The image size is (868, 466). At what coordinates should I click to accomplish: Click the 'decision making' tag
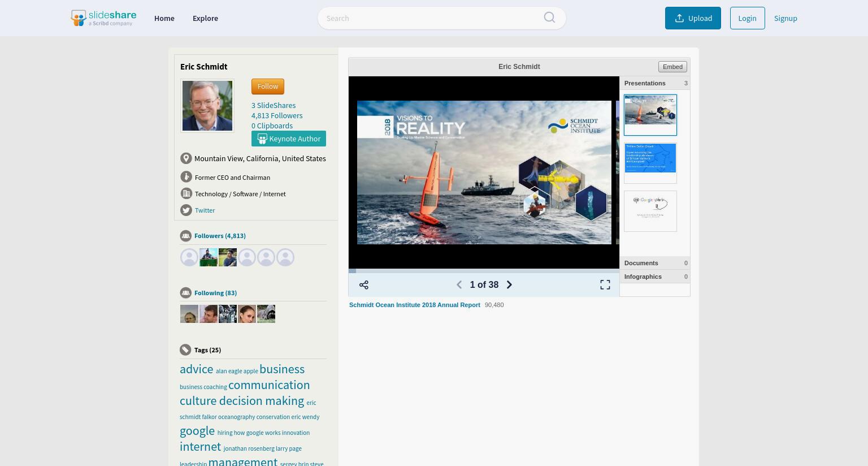pos(262,400)
